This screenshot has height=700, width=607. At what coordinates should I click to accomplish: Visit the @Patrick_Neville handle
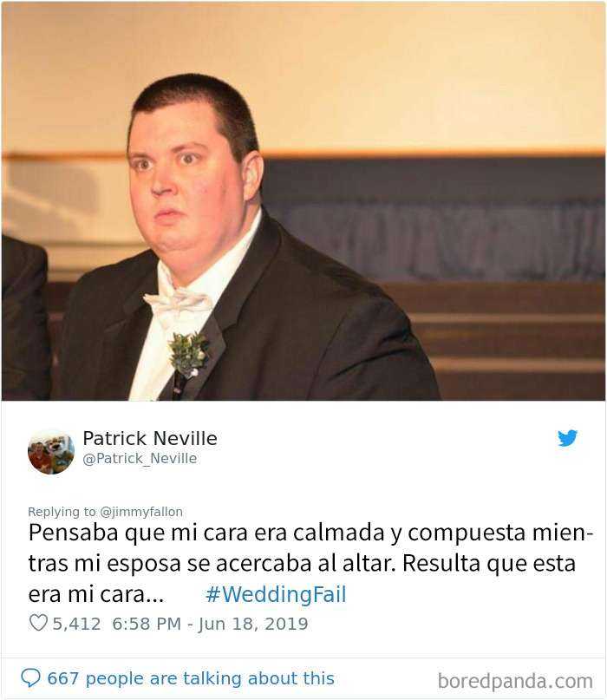coord(140,459)
